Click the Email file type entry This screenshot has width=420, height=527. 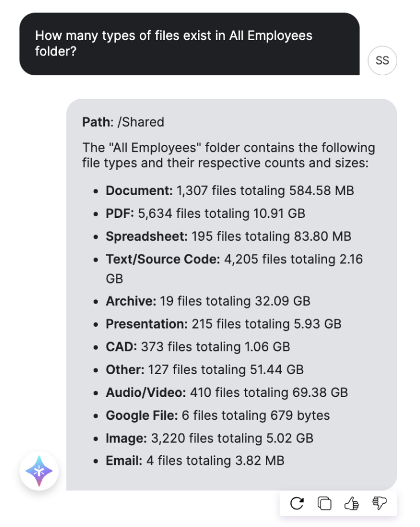[195, 460]
